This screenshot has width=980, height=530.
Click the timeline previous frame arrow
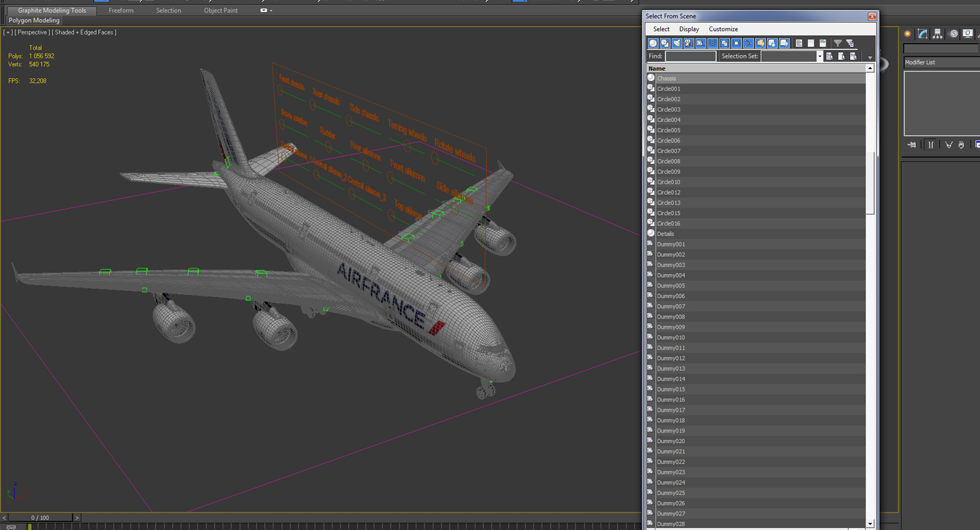pyautogui.click(x=4, y=517)
